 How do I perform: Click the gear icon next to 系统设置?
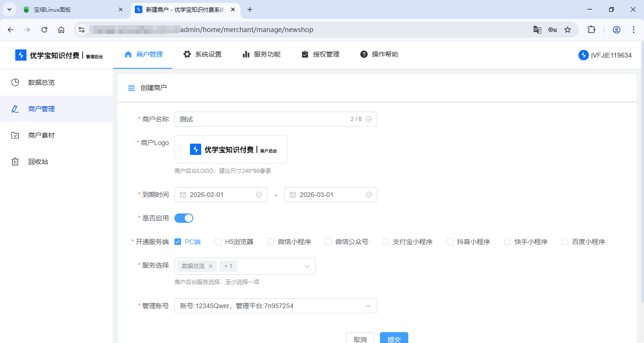[x=187, y=54]
